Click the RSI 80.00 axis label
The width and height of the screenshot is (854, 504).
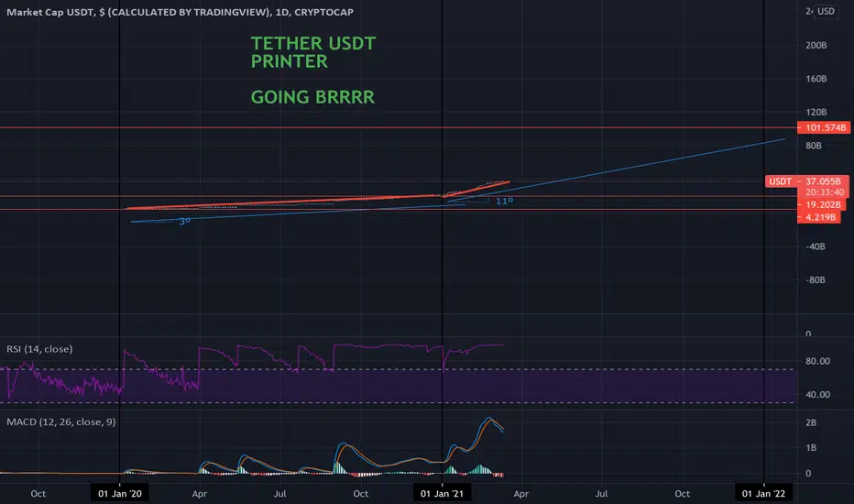[817, 361]
